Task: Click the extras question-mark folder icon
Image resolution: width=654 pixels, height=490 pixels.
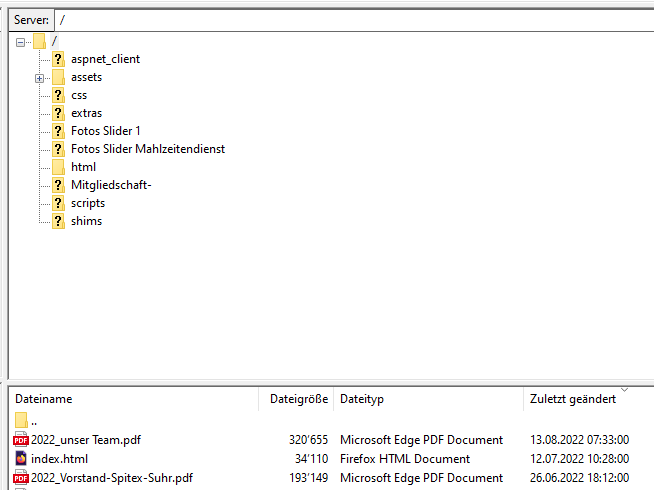Action: coord(58,113)
